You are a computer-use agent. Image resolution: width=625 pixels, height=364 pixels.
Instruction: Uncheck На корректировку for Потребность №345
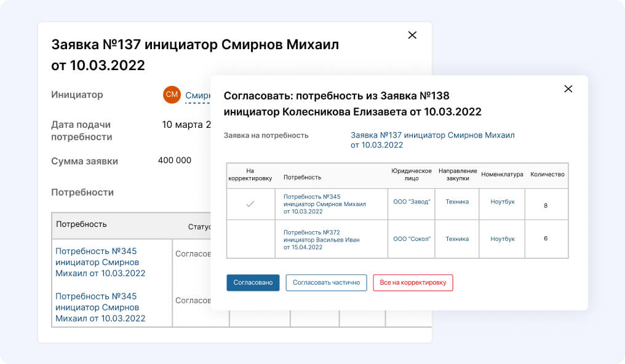click(250, 204)
